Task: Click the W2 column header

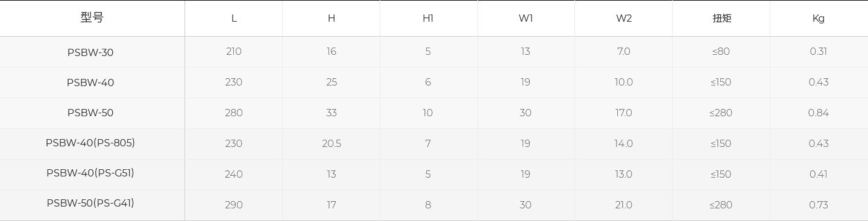Action: (624, 18)
